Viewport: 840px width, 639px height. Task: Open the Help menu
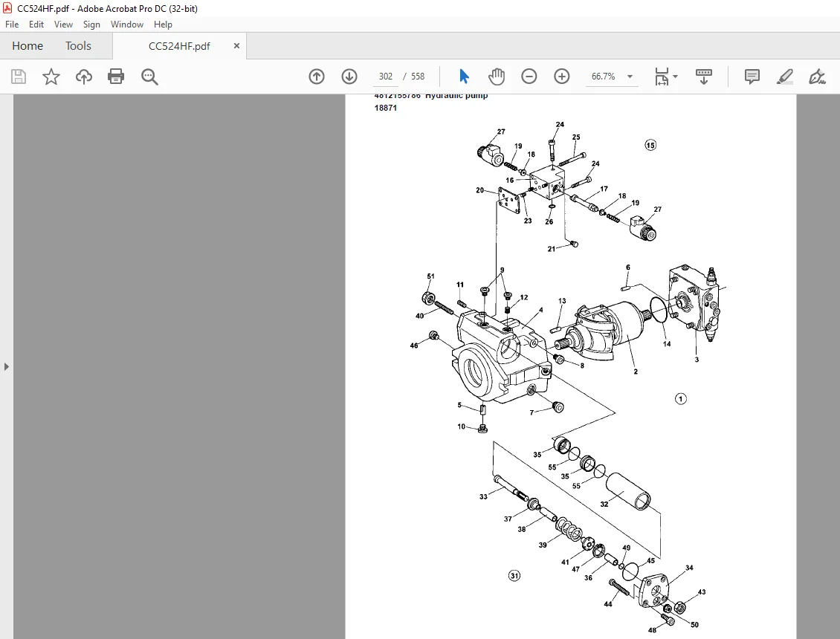(x=163, y=24)
